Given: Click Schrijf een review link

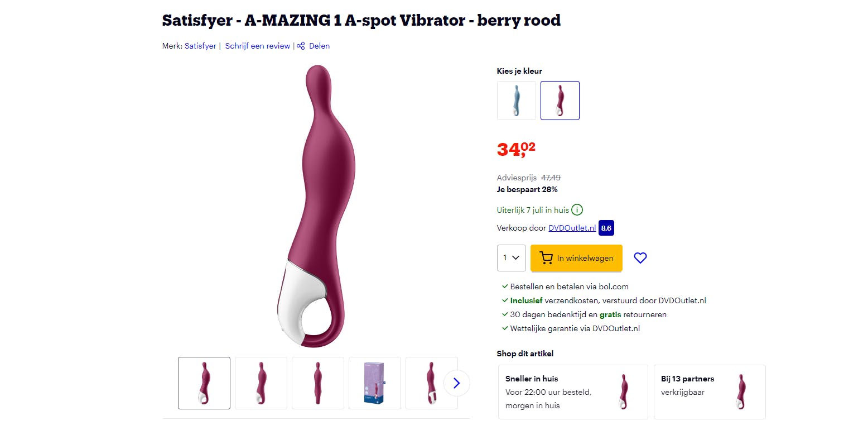Looking at the screenshot, I should click(x=258, y=46).
